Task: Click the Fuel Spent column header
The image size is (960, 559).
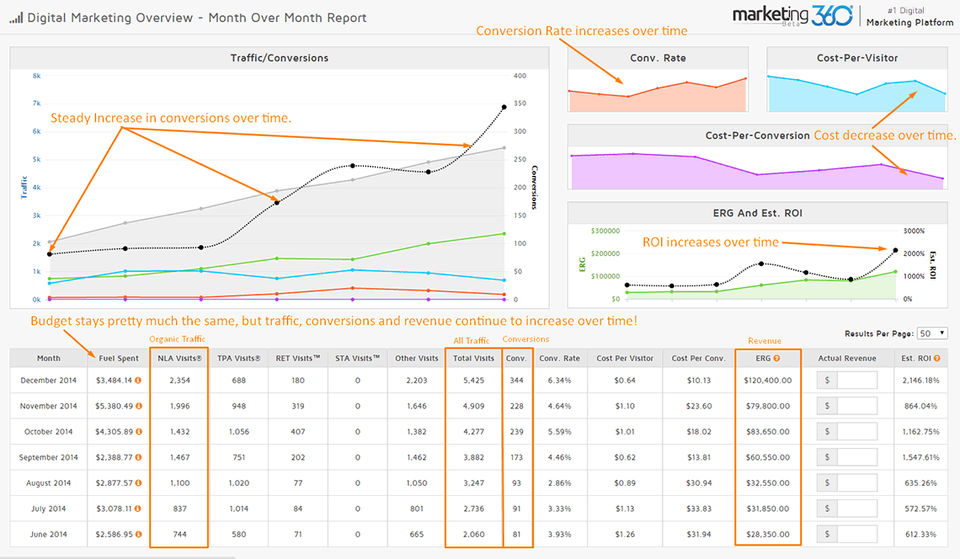Action: [x=118, y=358]
